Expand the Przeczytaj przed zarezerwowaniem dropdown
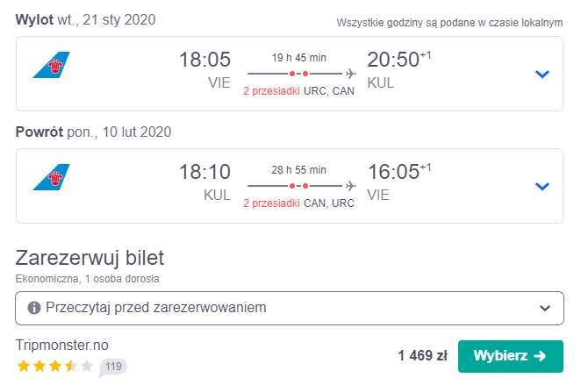This screenshot has width=581, height=392. click(290, 309)
